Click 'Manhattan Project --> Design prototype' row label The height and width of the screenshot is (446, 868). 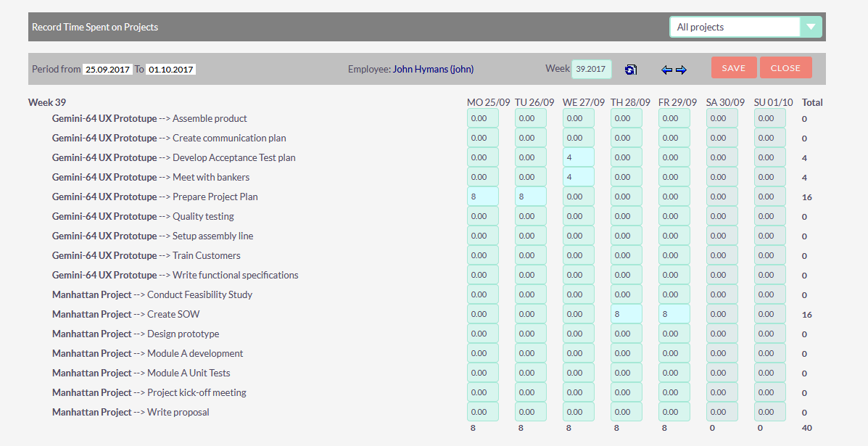tap(136, 334)
